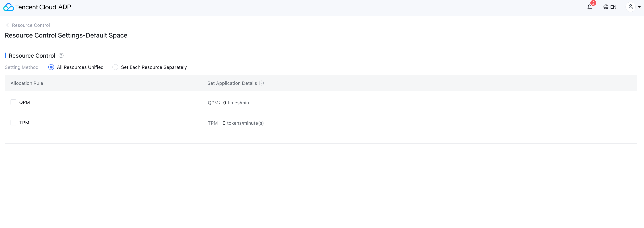Open the EN language selector

(613, 7)
